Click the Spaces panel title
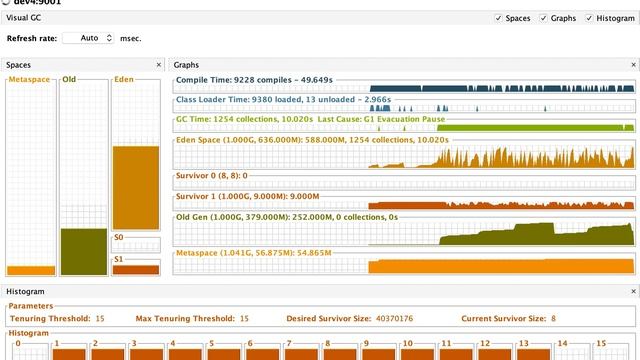Image resolution: width=640 pixels, height=360 pixels. [18, 65]
